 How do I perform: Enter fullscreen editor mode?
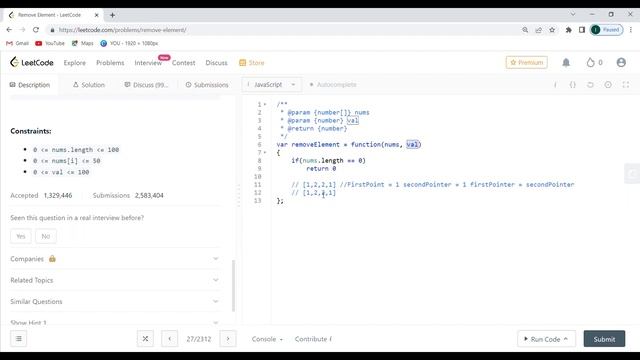pyautogui.click(x=626, y=85)
